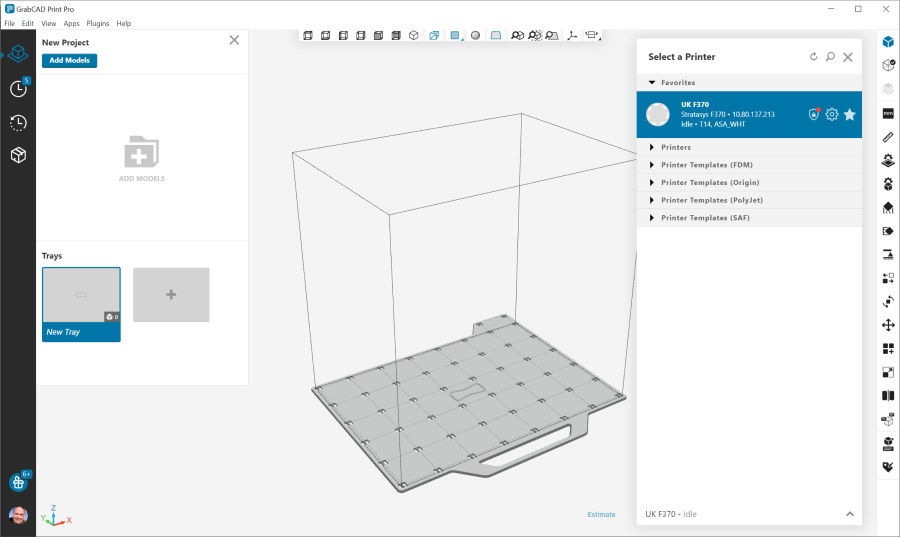This screenshot has width=900, height=537.
Task: Open the Schedule view clock icon with badge
Action: pyautogui.click(x=19, y=88)
